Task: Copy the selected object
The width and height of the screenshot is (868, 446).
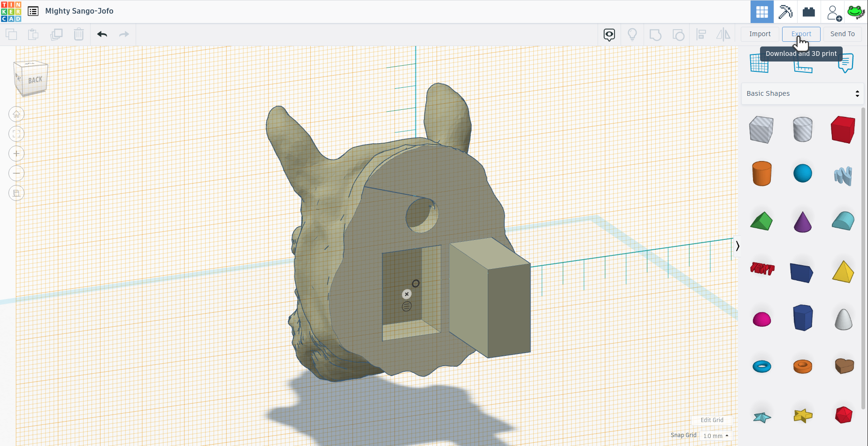Action: pos(11,34)
